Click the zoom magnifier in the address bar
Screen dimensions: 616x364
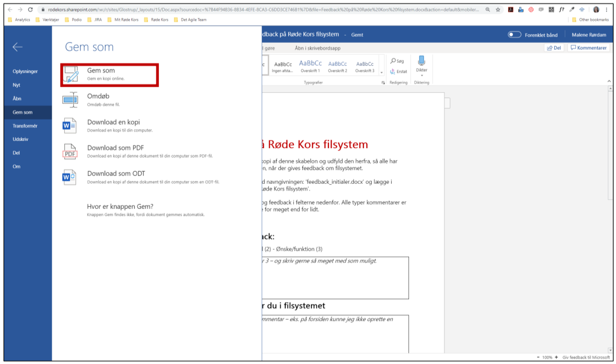tap(487, 9)
